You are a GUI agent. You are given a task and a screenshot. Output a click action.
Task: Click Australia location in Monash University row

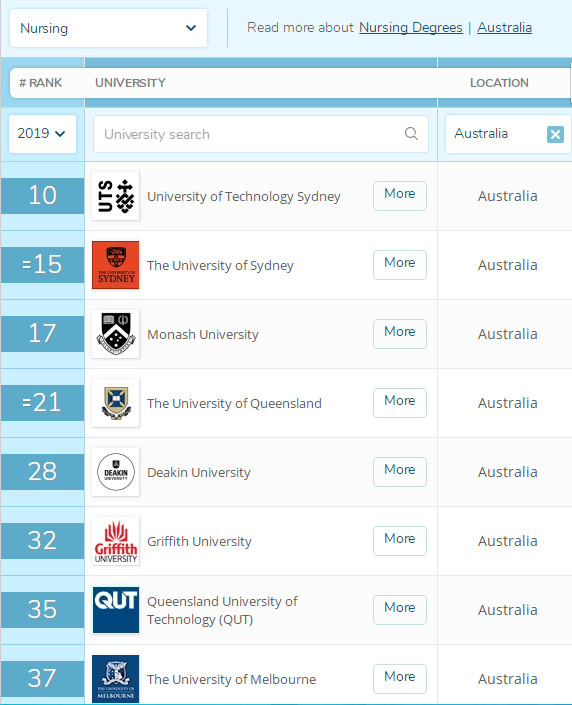tap(507, 334)
